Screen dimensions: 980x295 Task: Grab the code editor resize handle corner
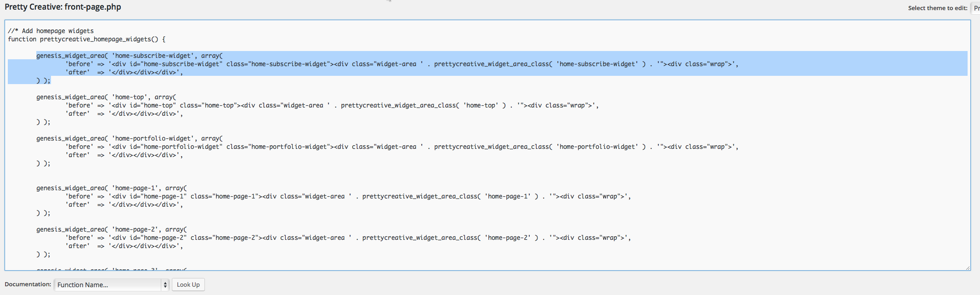(967, 267)
